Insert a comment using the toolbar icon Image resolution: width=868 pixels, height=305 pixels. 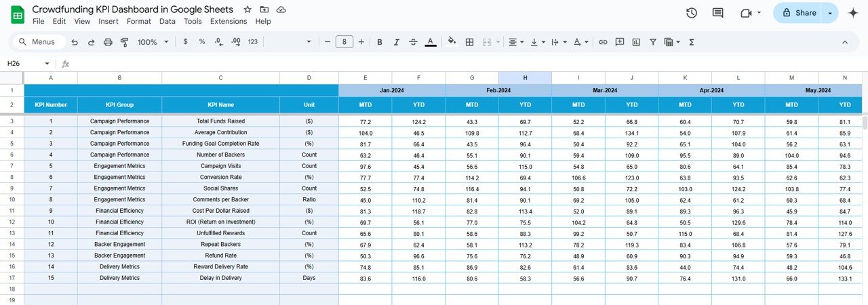(x=620, y=42)
